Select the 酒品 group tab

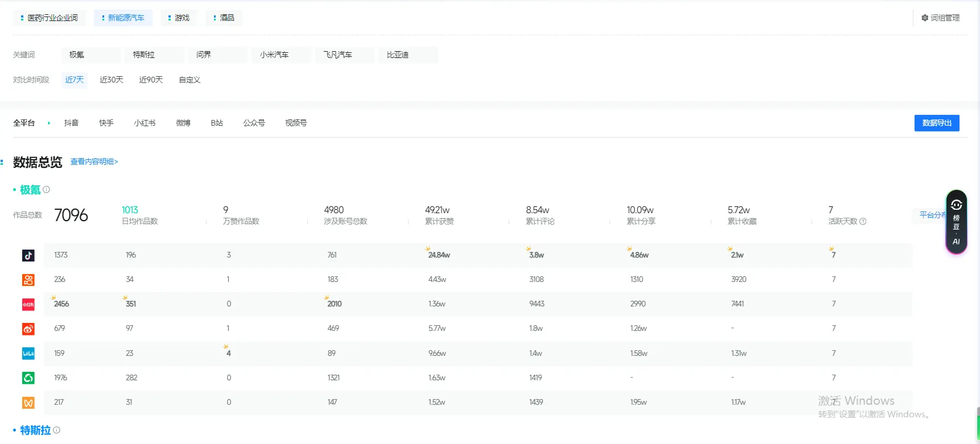tap(224, 18)
